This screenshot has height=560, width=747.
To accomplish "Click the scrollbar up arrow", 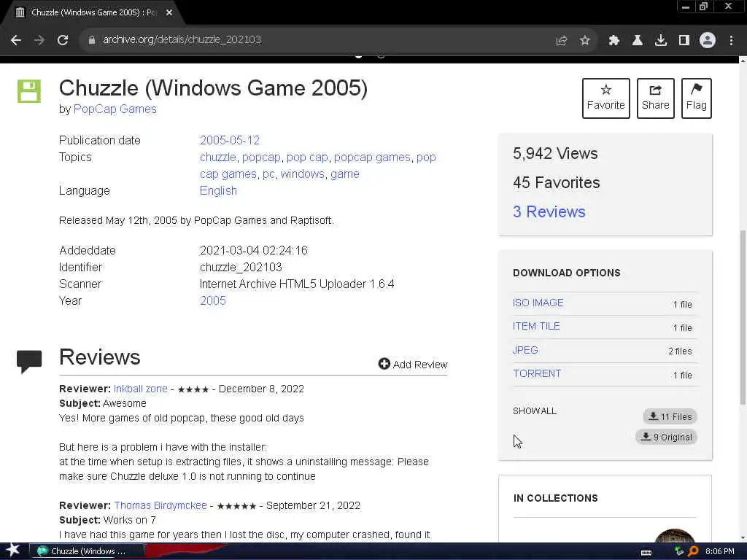I will coord(743,61).
